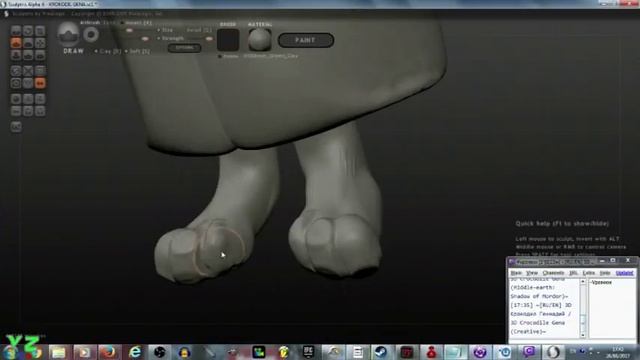Viewport: 640px width, 360px height.
Task: Click the GoZ icon below the tool grid
Action: [16, 127]
